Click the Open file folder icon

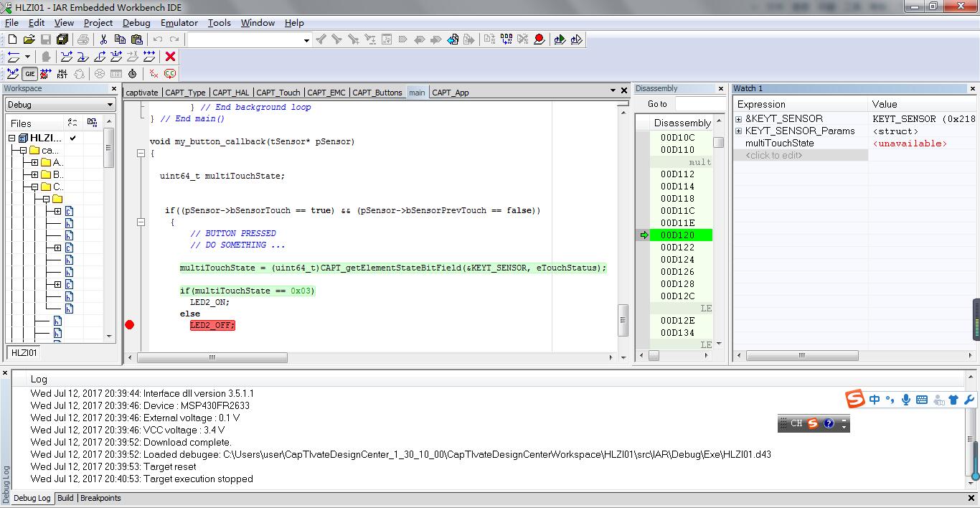click(29, 39)
